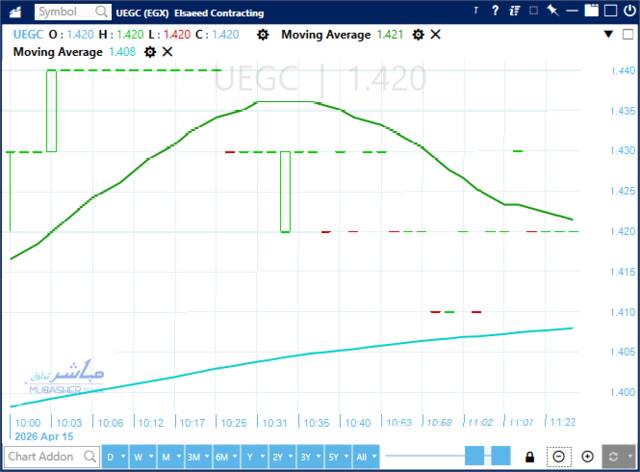Open settings for Moving Average 1.421

[x=418, y=35]
